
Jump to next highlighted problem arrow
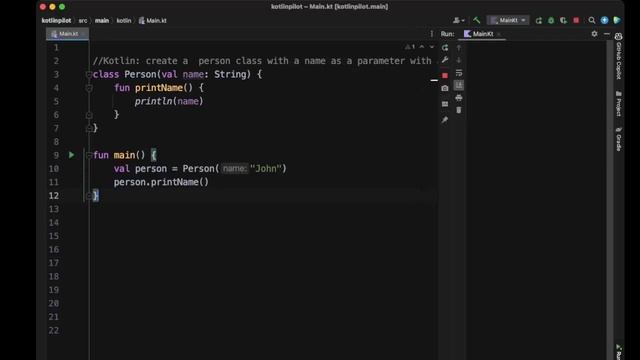431,47
